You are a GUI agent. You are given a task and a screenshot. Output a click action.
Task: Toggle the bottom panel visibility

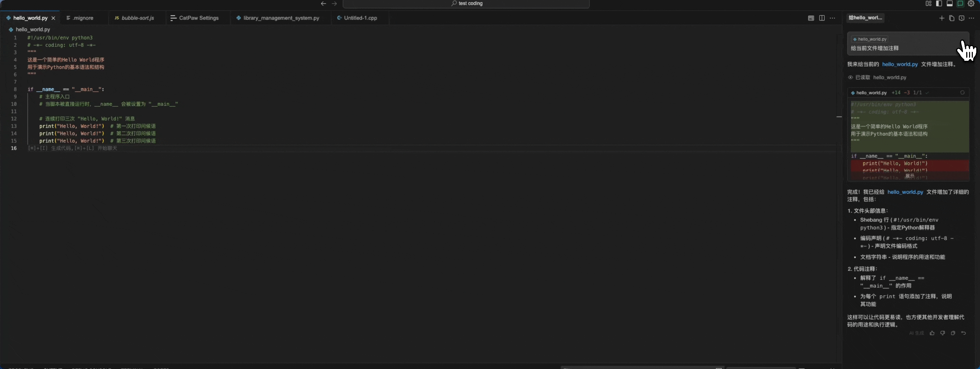click(950, 3)
